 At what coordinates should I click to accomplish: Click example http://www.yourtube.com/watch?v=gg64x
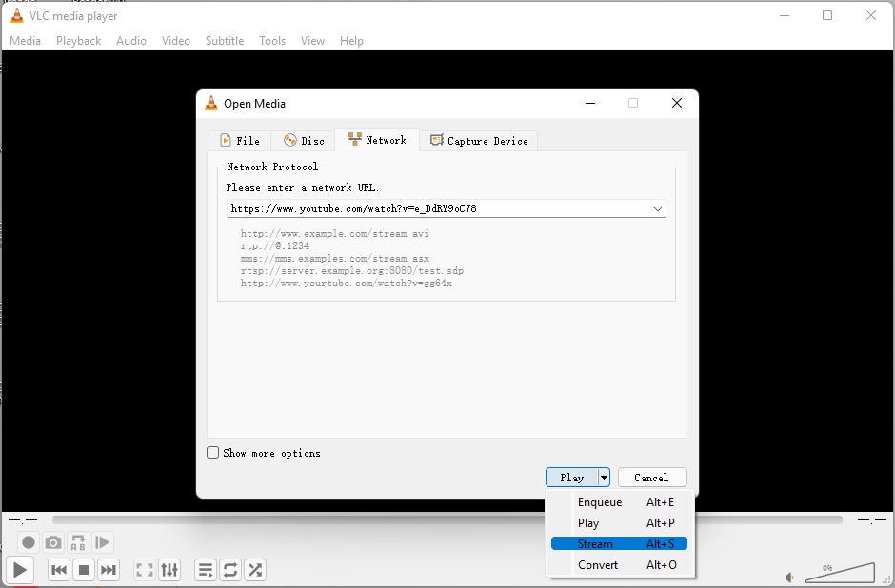coord(347,283)
